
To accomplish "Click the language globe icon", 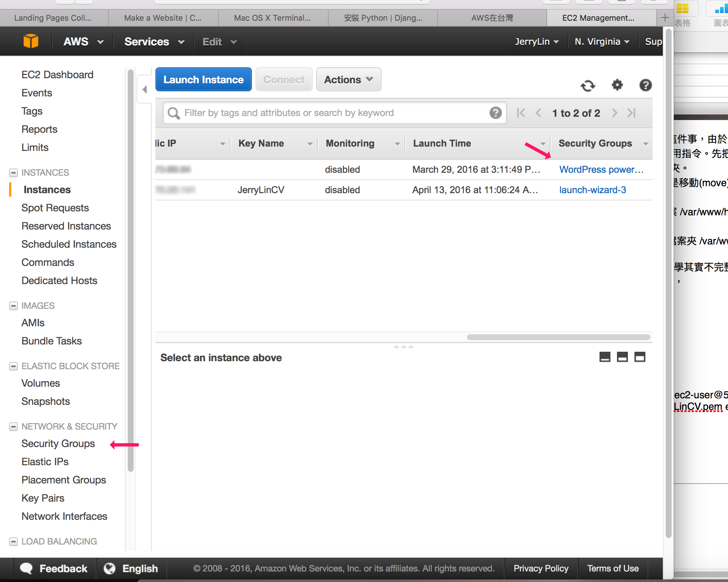I will [110, 568].
